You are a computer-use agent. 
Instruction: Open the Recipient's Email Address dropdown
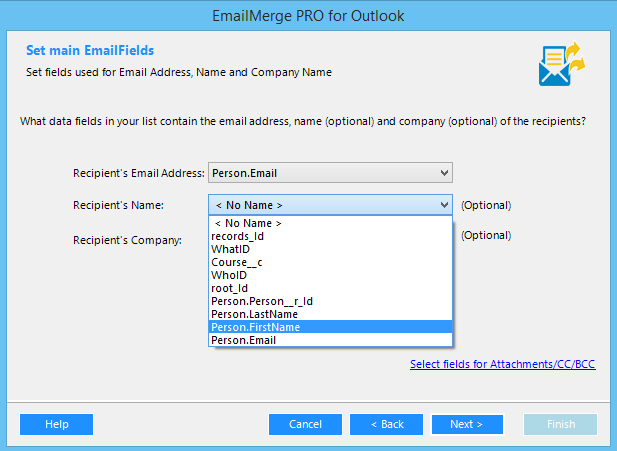click(330, 173)
